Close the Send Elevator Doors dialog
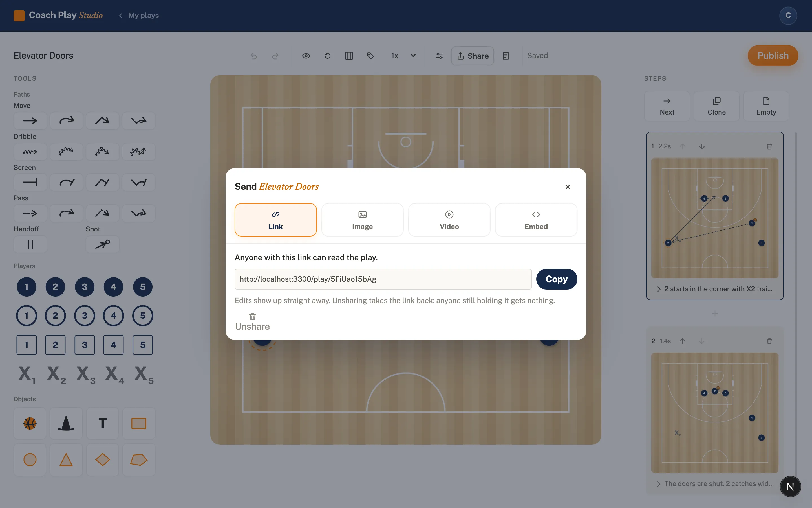 (x=567, y=187)
